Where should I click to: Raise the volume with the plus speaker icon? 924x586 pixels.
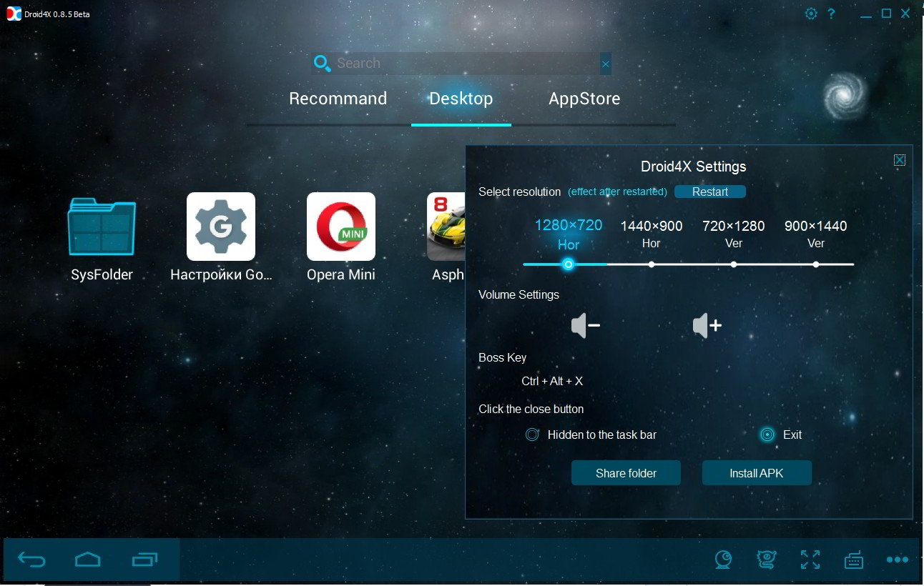click(707, 325)
